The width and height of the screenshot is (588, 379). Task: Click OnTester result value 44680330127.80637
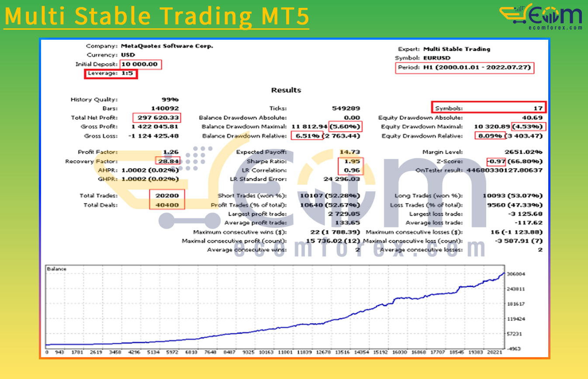(x=505, y=170)
